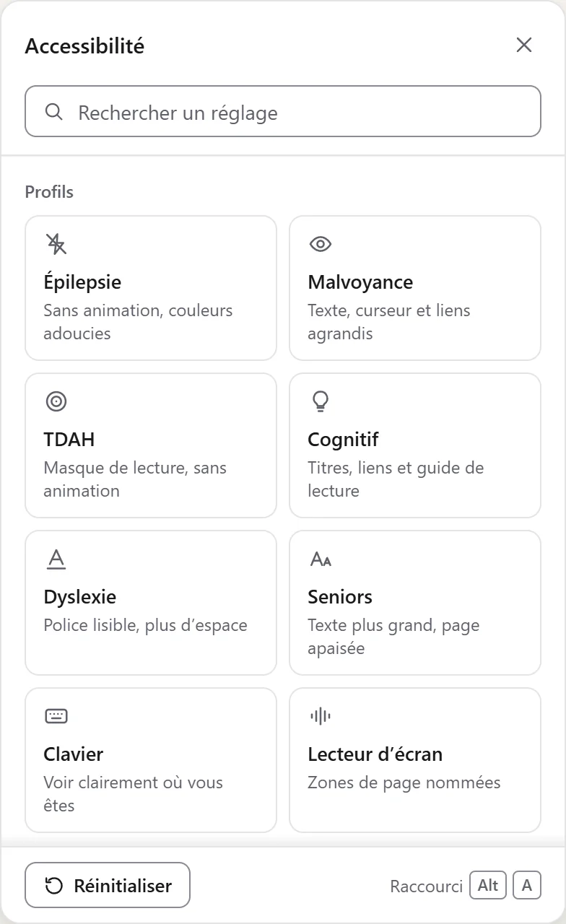566x924 pixels.
Task: Click the underlined A Dyslexie icon
Action: click(x=56, y=559)
